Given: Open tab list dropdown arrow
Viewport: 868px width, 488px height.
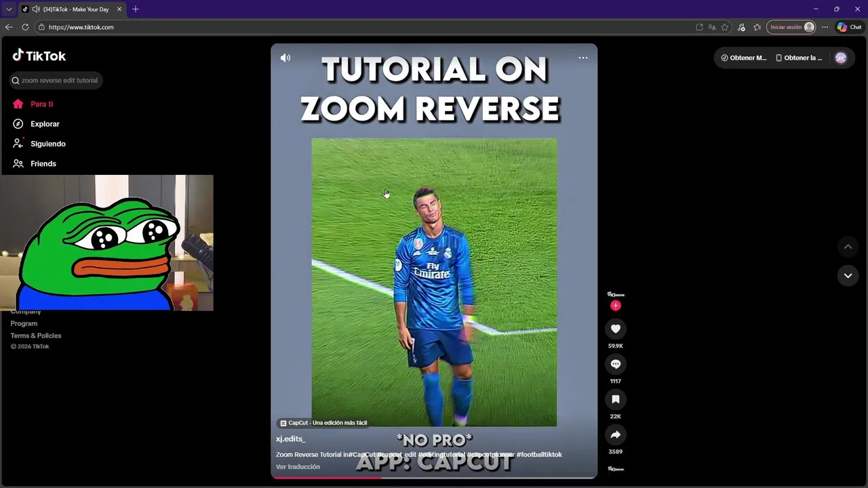Looking at the screenshot, I should [9, 9].
